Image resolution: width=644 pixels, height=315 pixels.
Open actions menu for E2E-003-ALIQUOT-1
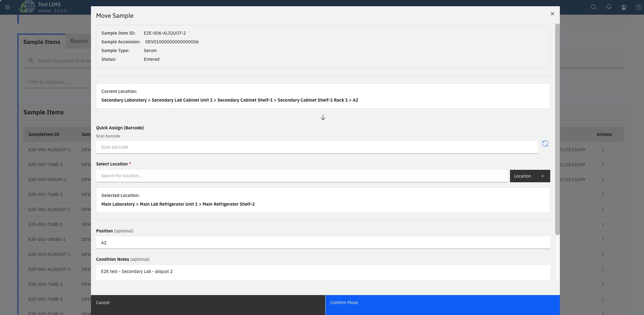pyautogui.click(x=603, y=254)
